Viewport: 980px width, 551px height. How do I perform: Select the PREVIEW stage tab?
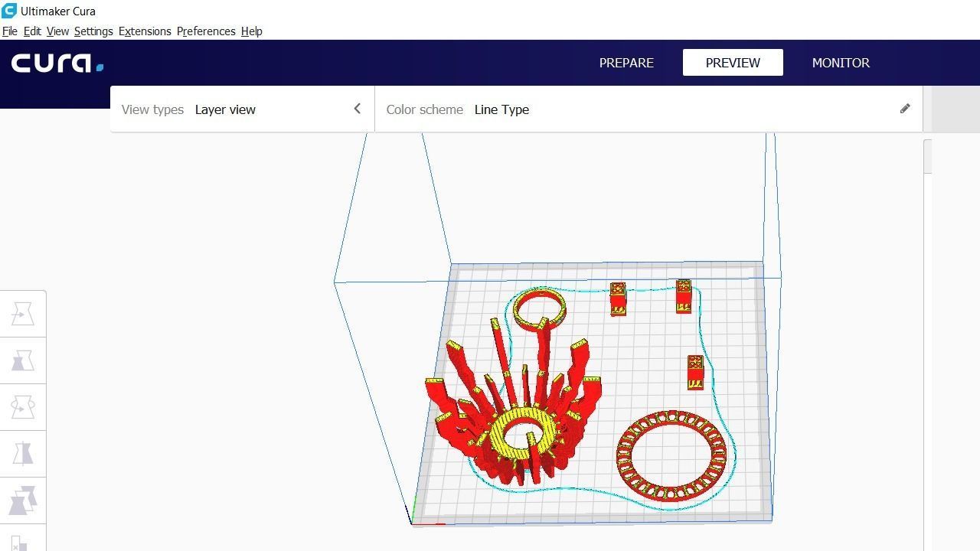pos(733,63)
